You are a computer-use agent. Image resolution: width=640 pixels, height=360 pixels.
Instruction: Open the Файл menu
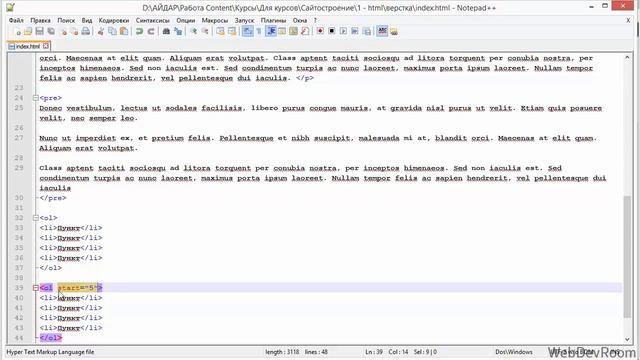[x=16, y=20]
